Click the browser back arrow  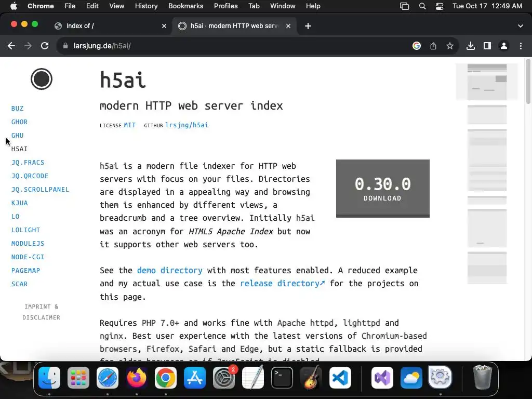pos(11,46)
